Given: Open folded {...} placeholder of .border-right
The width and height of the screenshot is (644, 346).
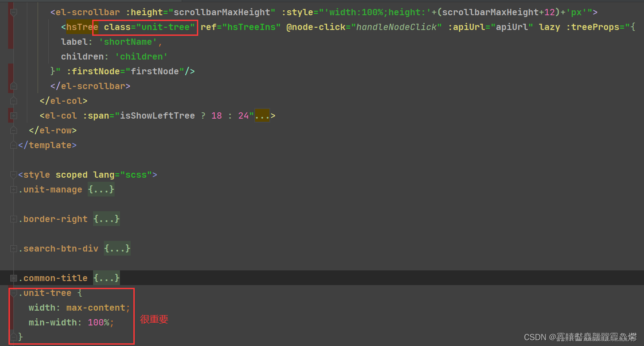Looking at the screenshot, I should 107,219.
